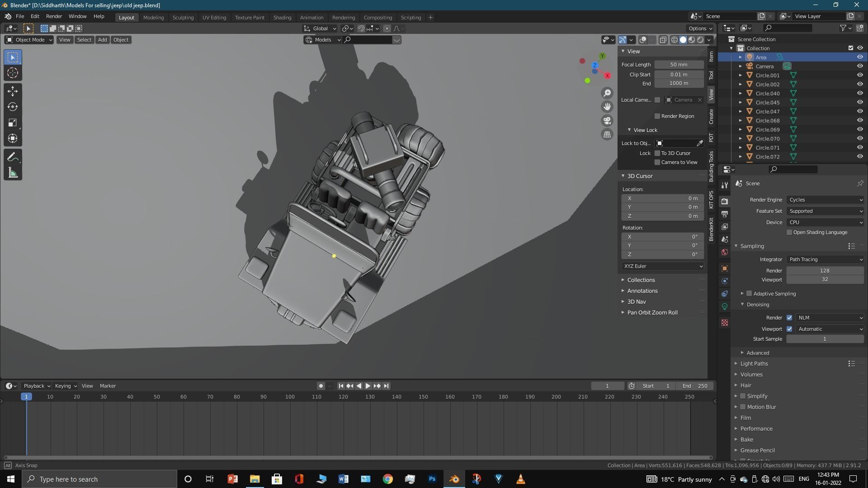Open Output properties tab icon
Screen dimensions: 868x488
click(725, 214)
